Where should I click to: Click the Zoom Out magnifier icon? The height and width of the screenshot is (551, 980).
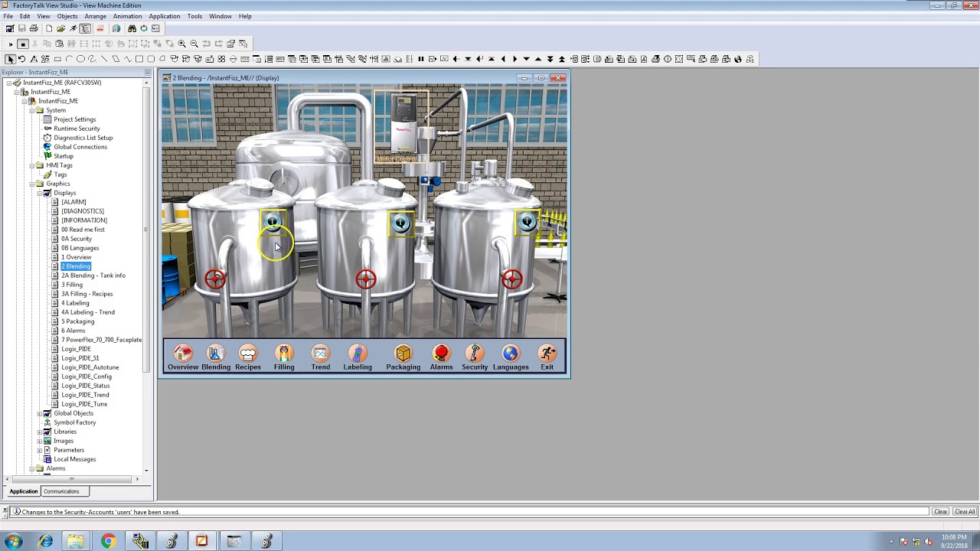[194, 44]
